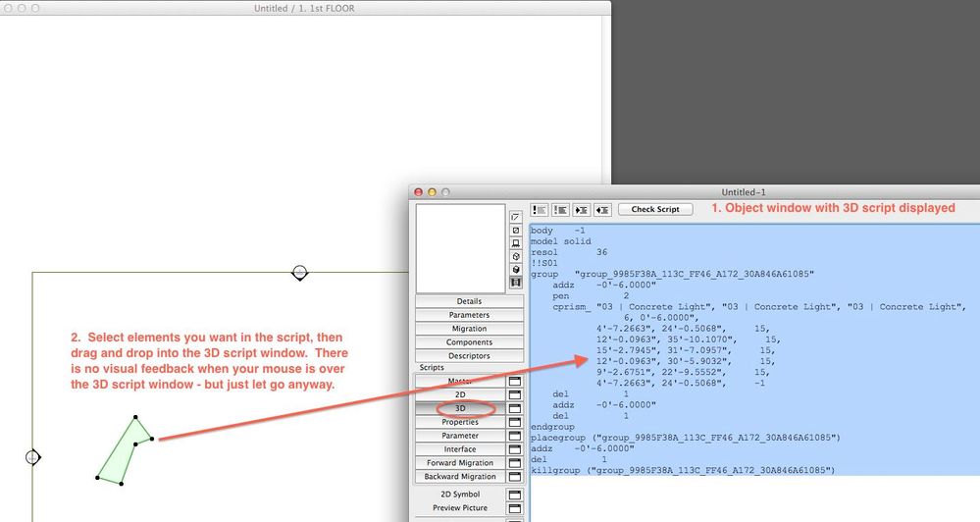Select the 3D shaded cube preview icon
This screenshot has height=522, width=980.
click(516, 270)
